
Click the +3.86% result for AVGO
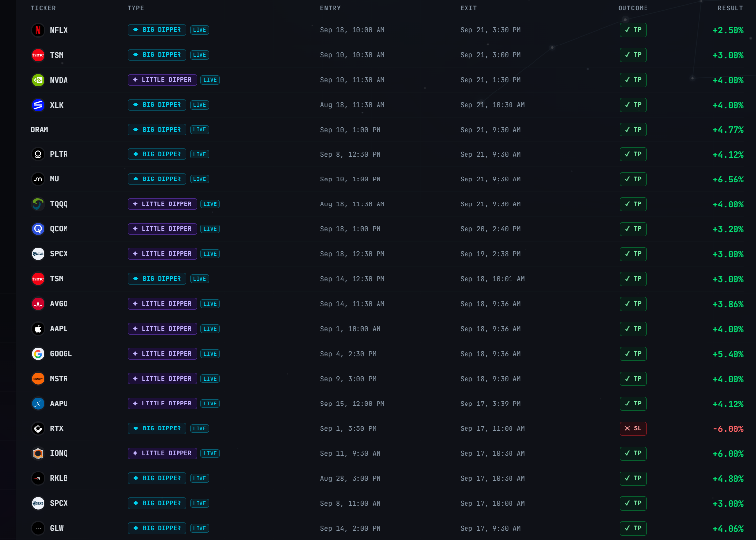pyautogui.click(x=728, y=304)
